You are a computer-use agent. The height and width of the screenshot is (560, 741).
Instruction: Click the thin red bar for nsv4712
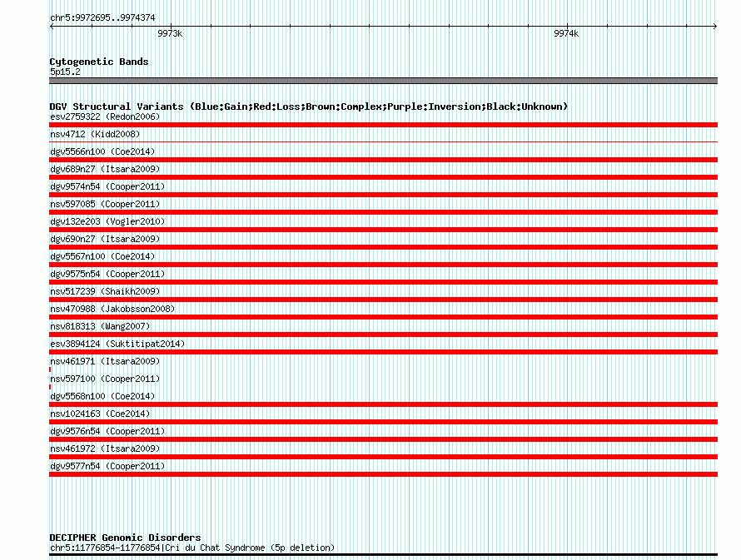(x=383, y=141)
